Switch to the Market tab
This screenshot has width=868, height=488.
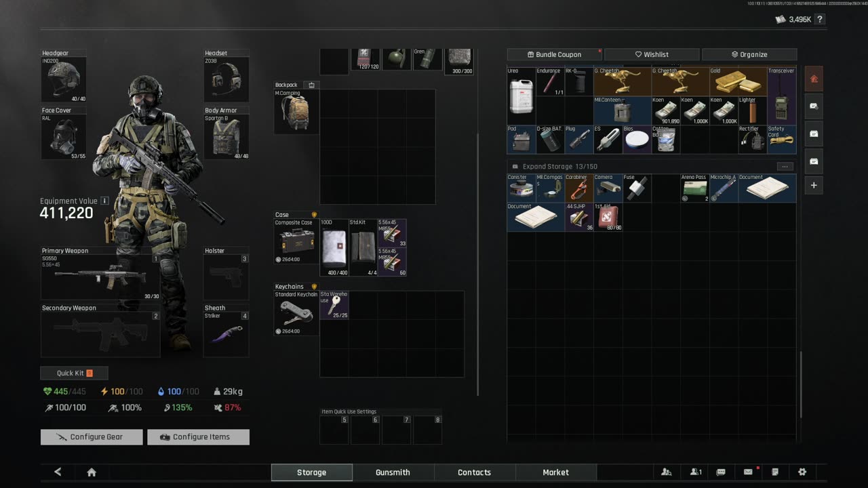pyautogui.click(x=556, y=472)
